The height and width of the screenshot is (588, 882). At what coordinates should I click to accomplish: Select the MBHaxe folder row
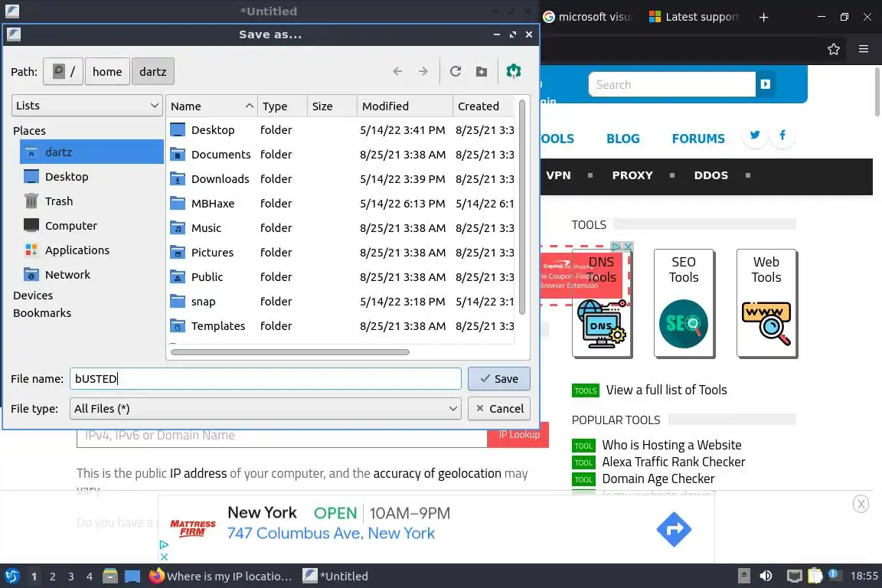341,203
